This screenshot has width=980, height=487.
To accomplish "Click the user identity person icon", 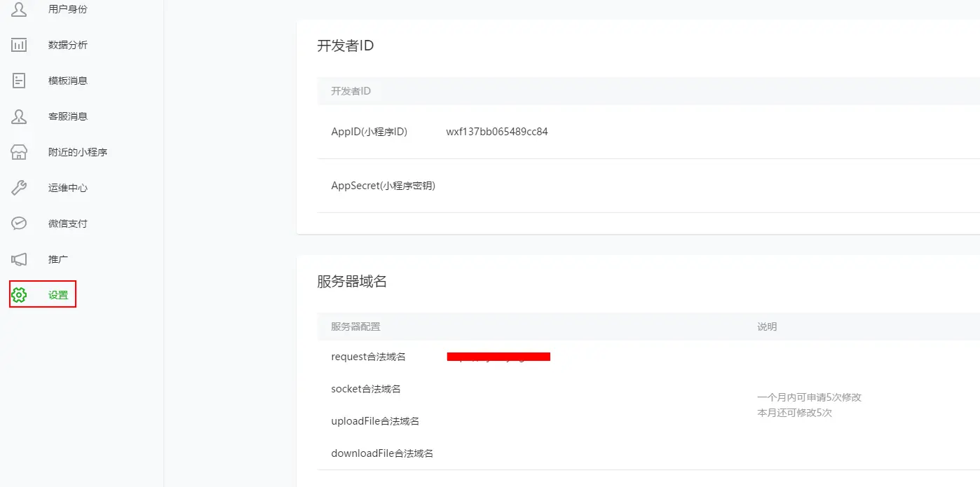I will tap(19, 9).
